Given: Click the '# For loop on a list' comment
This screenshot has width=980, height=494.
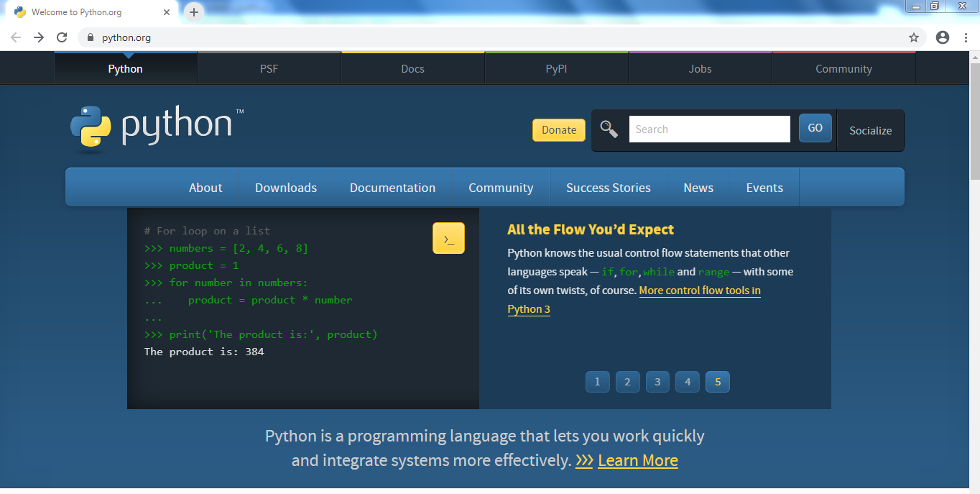Looking at the screenshot, I should [207, 231].
